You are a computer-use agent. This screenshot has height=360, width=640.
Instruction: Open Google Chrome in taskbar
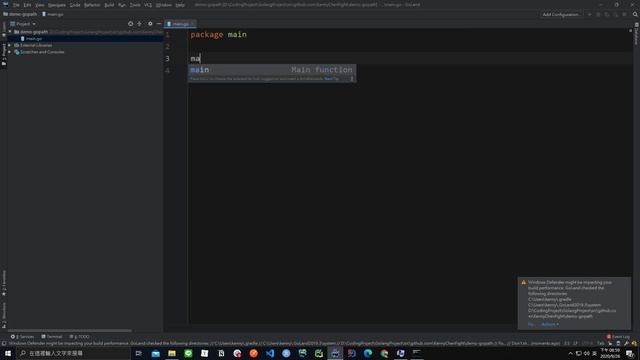[x=384, y=353]
